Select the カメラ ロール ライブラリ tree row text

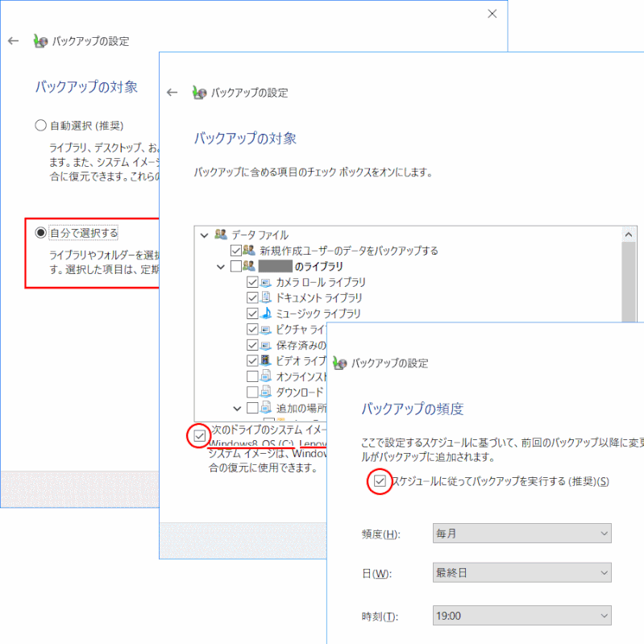coord(320,282)
